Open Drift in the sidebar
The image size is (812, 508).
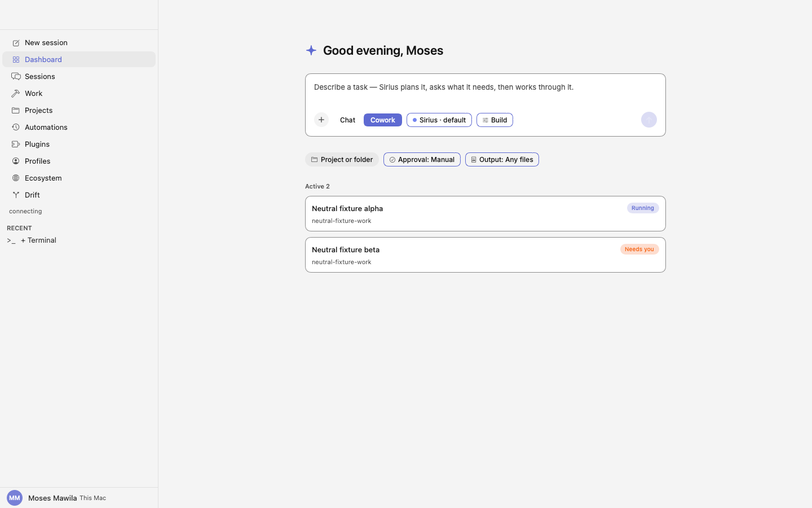tap(79, 195)
